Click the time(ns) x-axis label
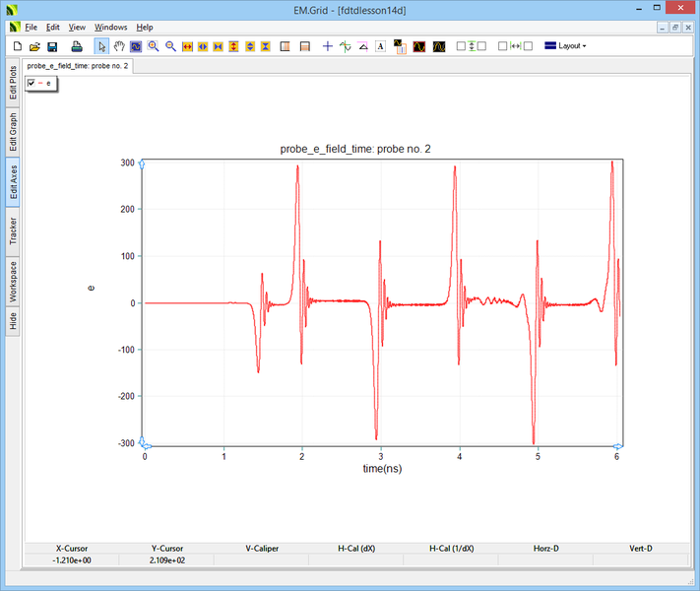Image resolution: width=700 pixels, height=591 pixels. pos(381,469)
